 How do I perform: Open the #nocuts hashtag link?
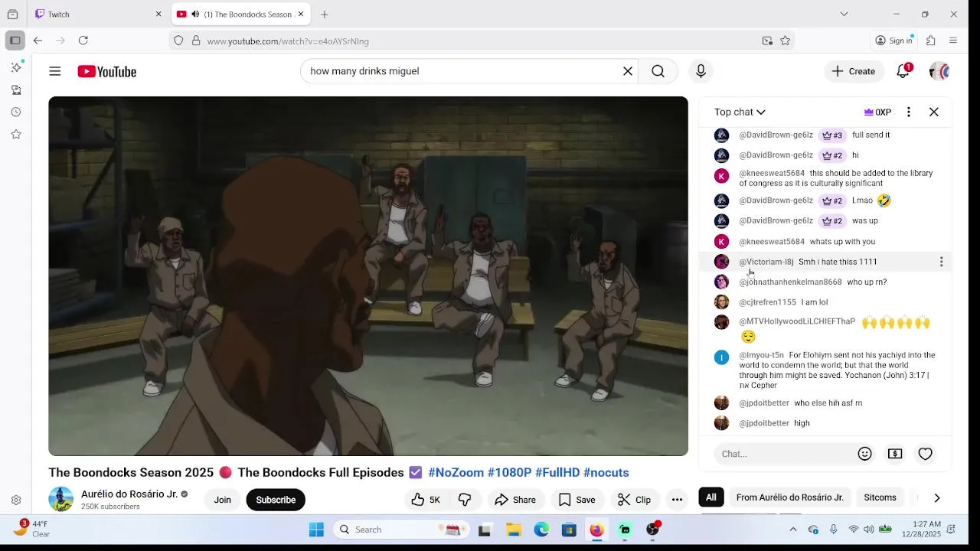606,473
